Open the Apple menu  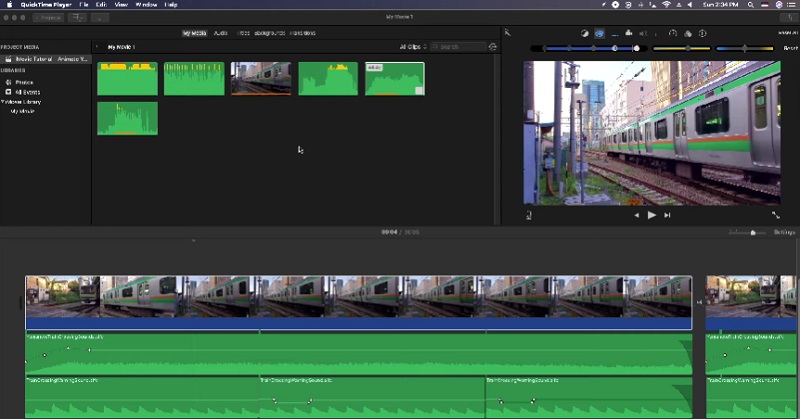[9, 5]
